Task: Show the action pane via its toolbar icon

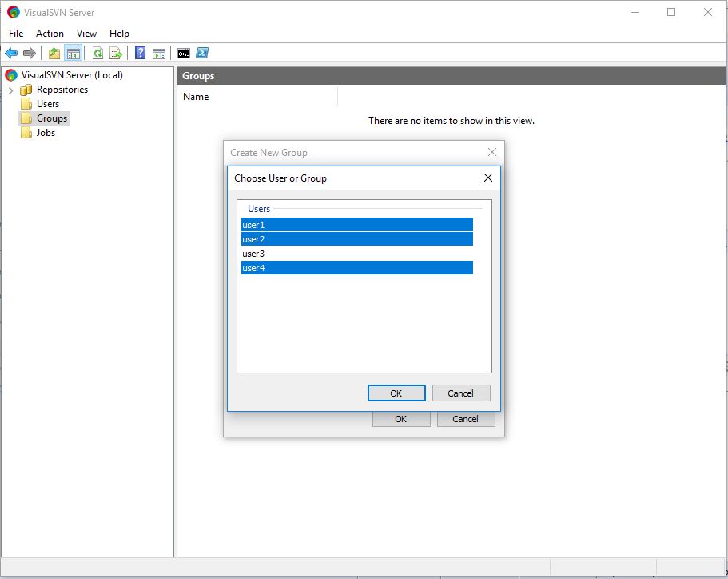Action: [x=158, y=53]
